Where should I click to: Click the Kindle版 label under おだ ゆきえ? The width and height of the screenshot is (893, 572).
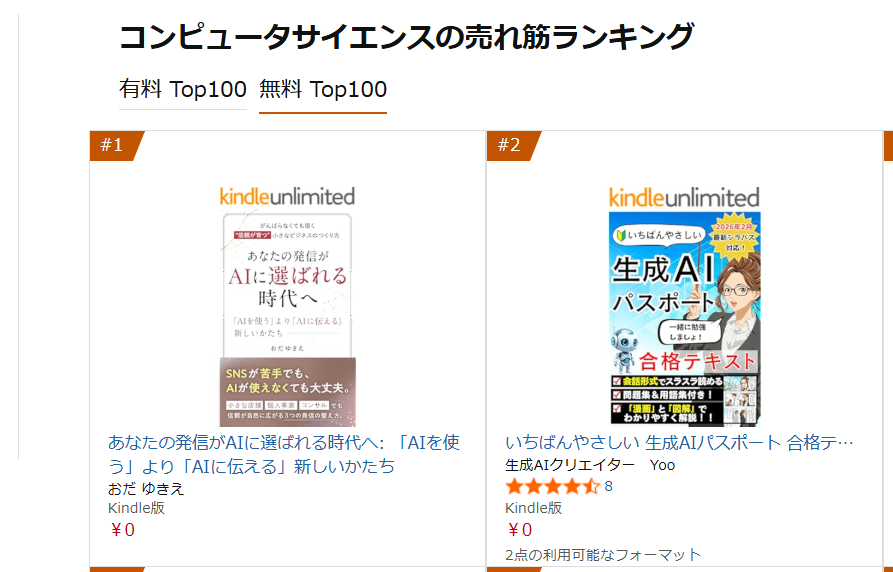coord(136,508)
